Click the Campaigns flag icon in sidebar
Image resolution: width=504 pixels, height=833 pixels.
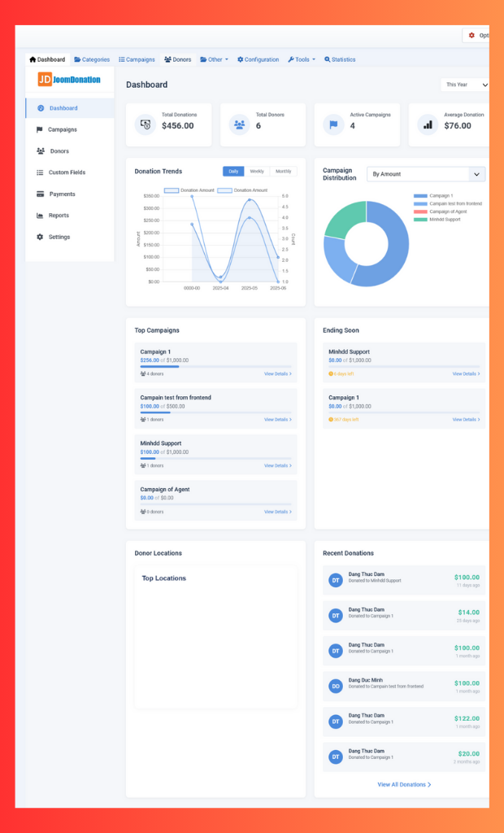(40, 129)
